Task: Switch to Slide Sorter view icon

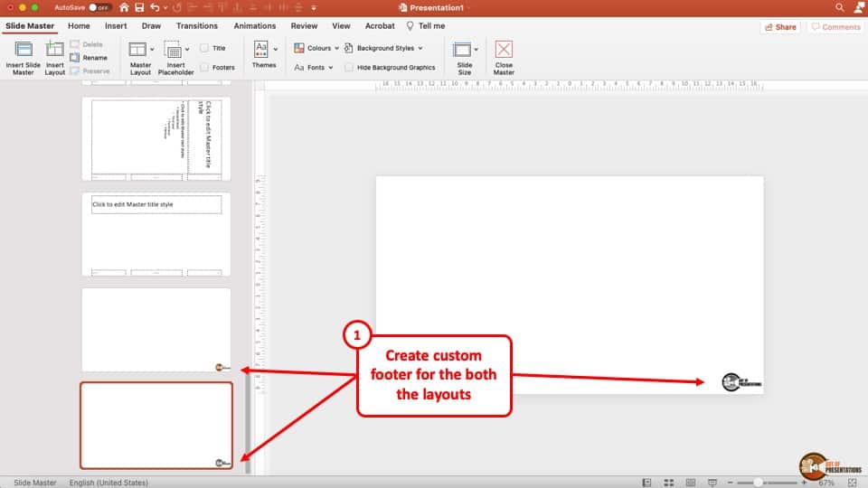Action: click(669, 483)
